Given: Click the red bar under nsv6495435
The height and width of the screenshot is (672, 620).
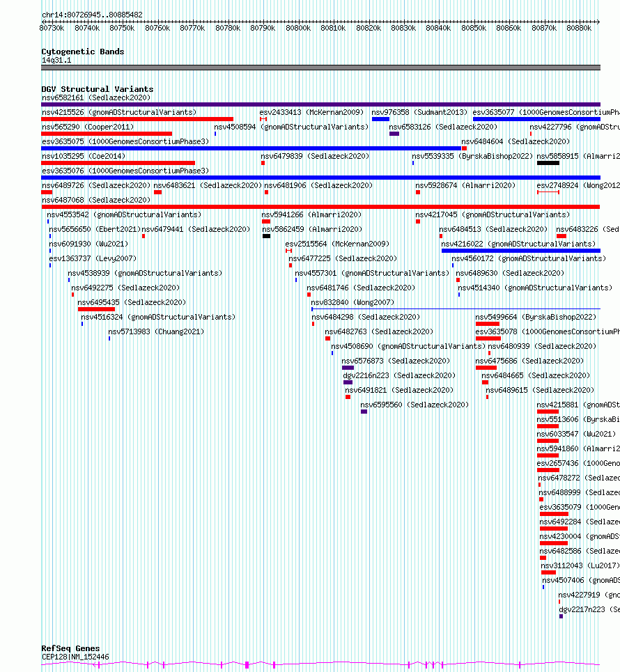Looking at the screenshot, I should point(96,309).
